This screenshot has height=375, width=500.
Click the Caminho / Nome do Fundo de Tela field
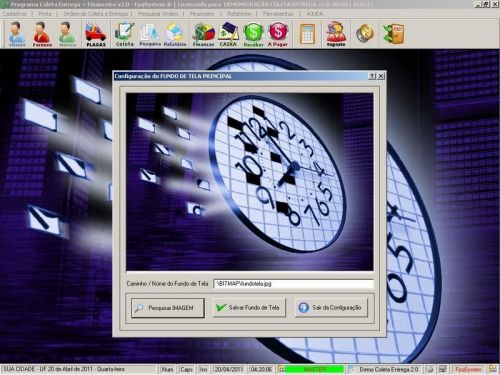point(293,284)
